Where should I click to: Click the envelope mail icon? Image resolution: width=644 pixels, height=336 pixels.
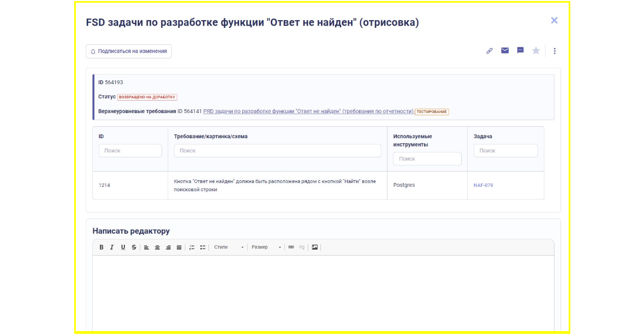point(505,51)
